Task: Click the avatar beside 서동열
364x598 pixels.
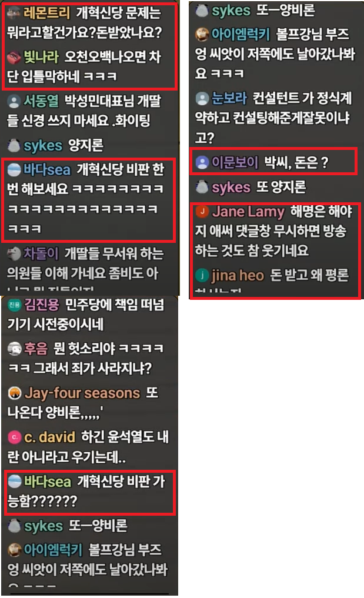Action: point(14,102)
